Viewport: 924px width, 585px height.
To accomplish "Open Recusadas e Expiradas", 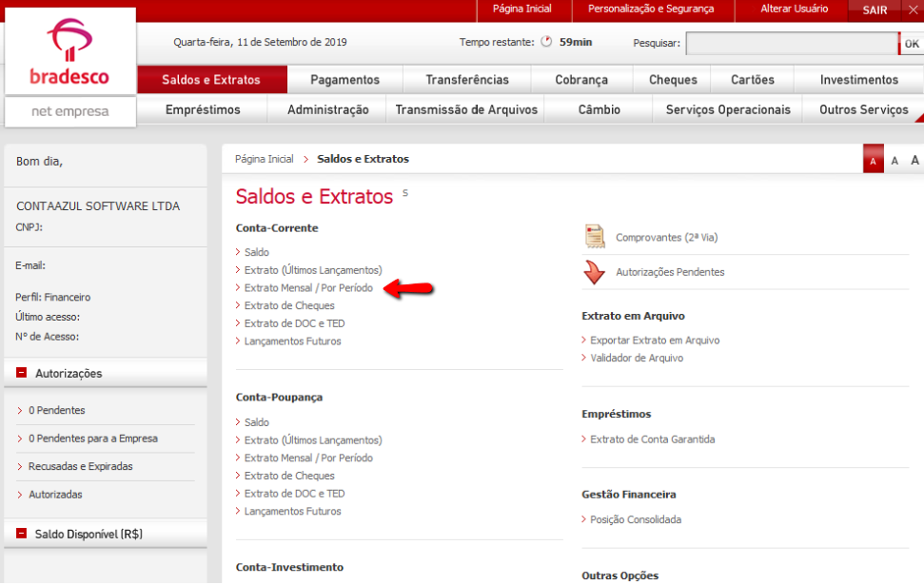I will click(x=80, y=466).
